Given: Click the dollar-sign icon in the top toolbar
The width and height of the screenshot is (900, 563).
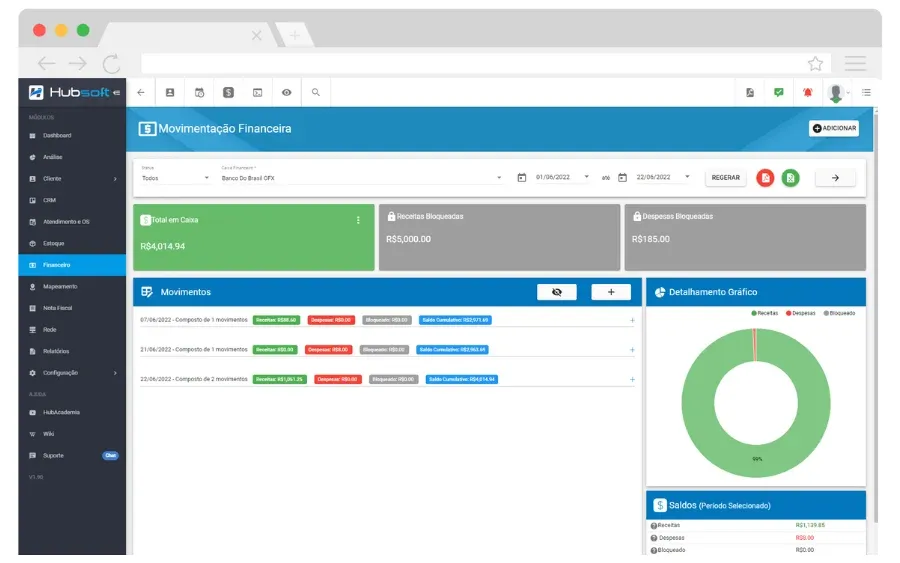Looking at the screenshot, I should tap(228, 92).
